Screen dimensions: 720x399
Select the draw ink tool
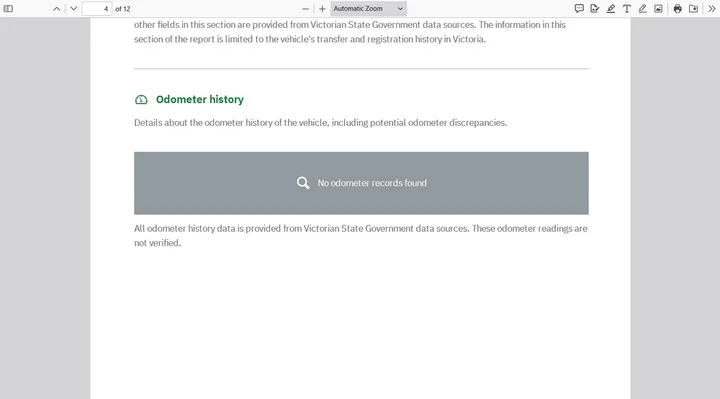(x=642, y=9)
